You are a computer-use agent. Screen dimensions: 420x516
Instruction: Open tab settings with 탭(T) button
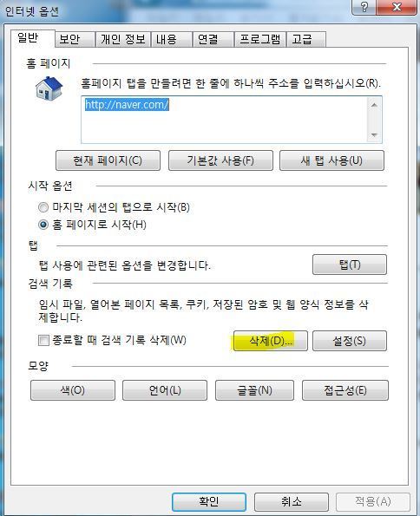350,265
